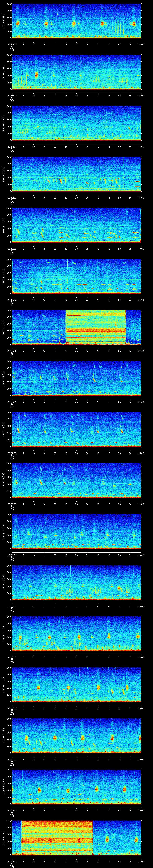Select the spectrogram panel starting at 20:23:00
Viewport: 153px width, 868px height.
click(x=77, y=481)
